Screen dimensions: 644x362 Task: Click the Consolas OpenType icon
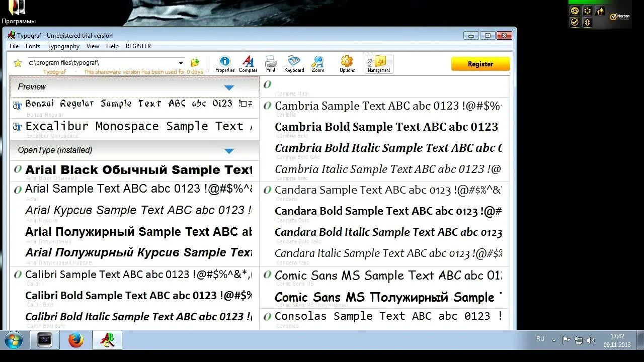click(x=267, y=316)
